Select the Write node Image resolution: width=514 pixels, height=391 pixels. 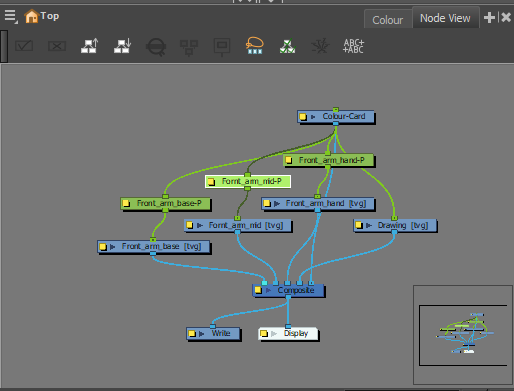(213, 334)
